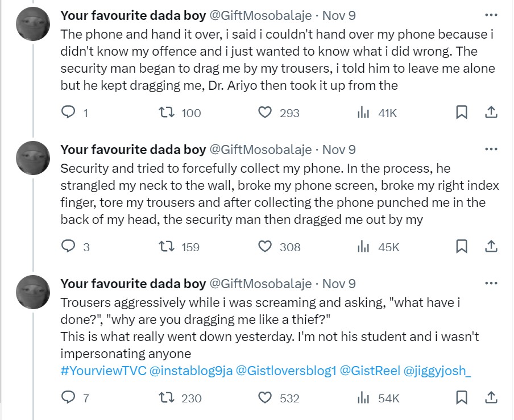Open the @GiftMosobalaje handle on the third tweet
The height and width of the screenshot is (420, 514).
(261, 284)
